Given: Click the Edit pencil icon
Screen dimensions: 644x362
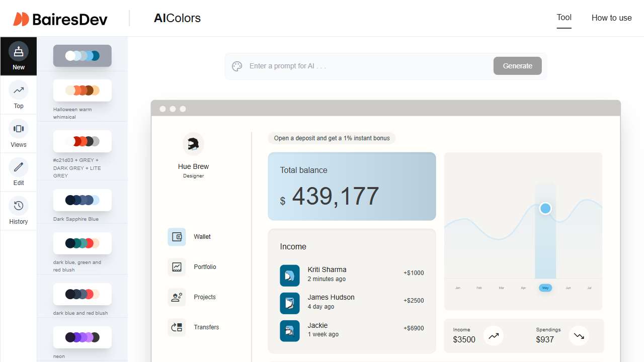Looking at the screenshot, I should [x=19, y=167].
